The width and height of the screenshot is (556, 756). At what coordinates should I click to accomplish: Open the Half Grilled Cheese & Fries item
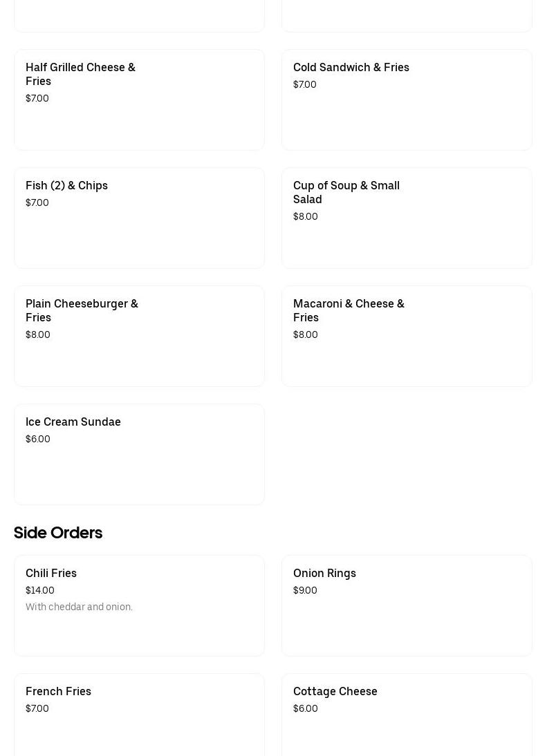click(x=139, y=100)
